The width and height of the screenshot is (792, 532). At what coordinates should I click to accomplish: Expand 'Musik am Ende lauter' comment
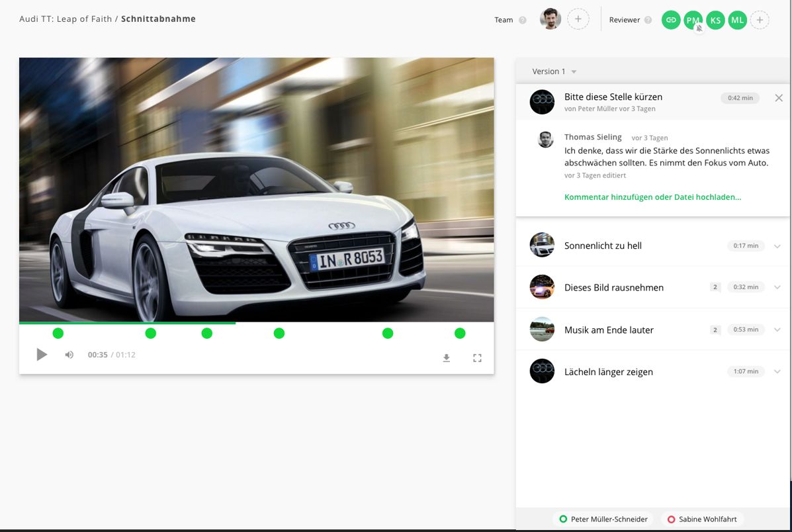[777, 330]
